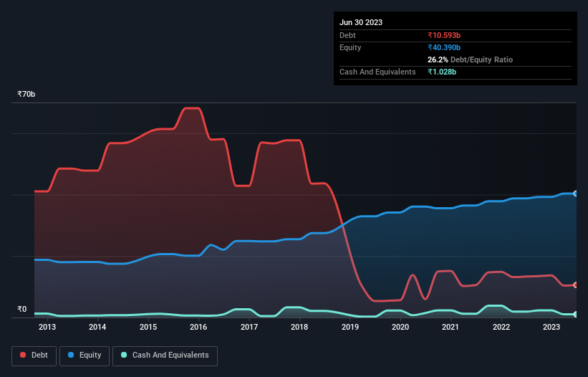588x377 pixels.
Task: Select the ₹1.028b cash value
Action: tap(442, 72)
